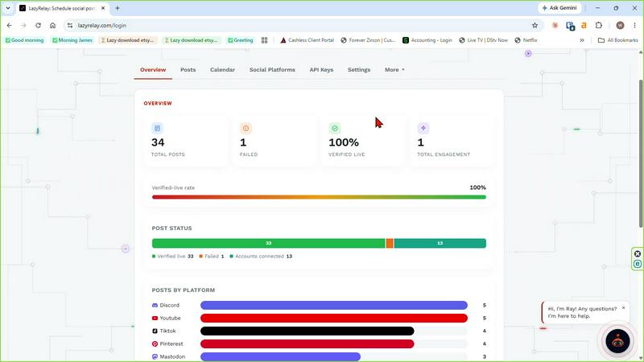644x362 pixels.
Task: Close the LazyRelay browser tab
Action: [103, 8]
